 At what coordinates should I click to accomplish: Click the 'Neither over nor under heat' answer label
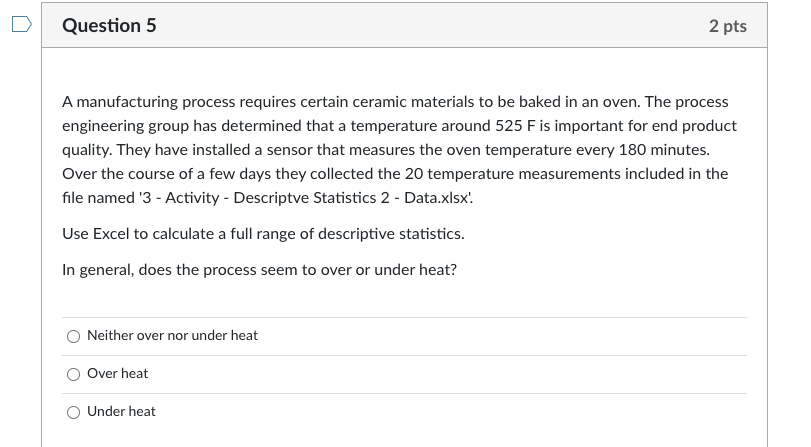(172, 336)
